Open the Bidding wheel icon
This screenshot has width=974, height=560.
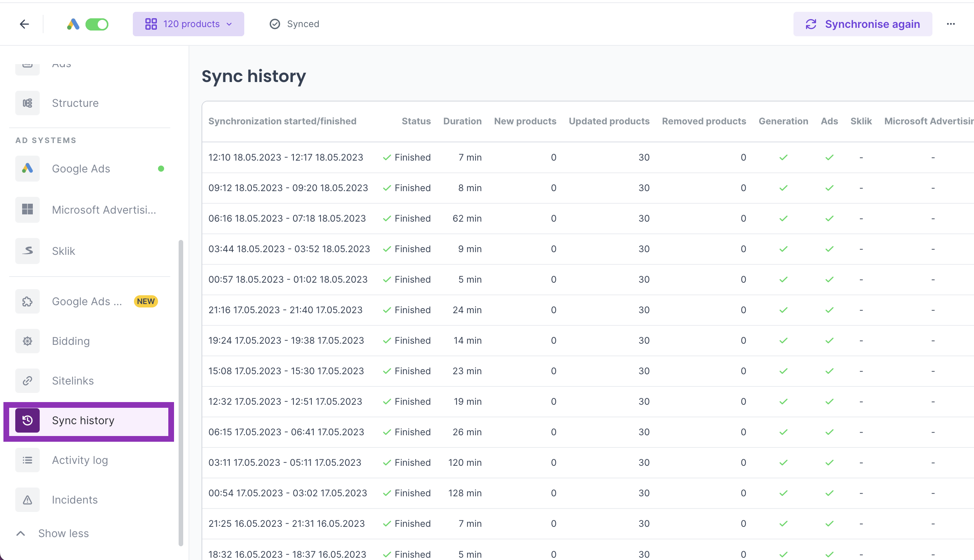[27, 341]
